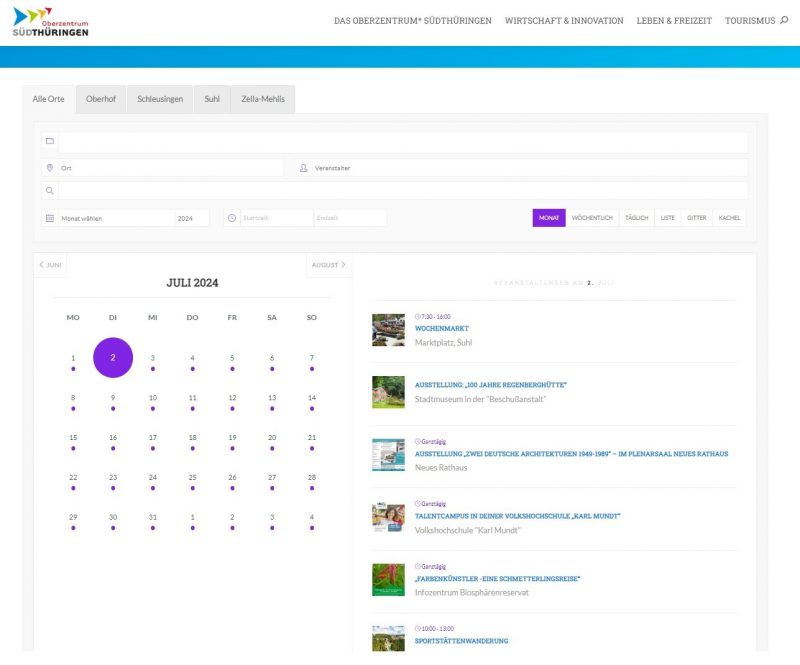Viewport: 800px width, 665px height.
Task: Enable Kachel view mode
Action: click(729, 218)
